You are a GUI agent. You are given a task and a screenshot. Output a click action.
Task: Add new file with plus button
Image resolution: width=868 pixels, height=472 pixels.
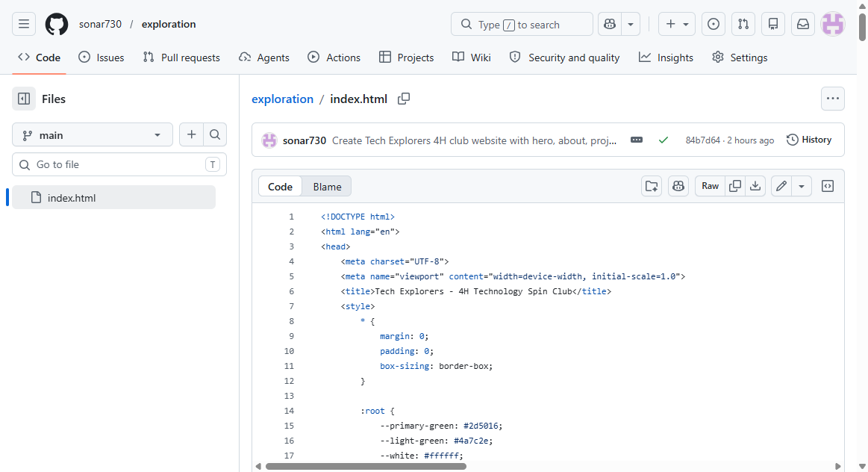click(192, 134)
